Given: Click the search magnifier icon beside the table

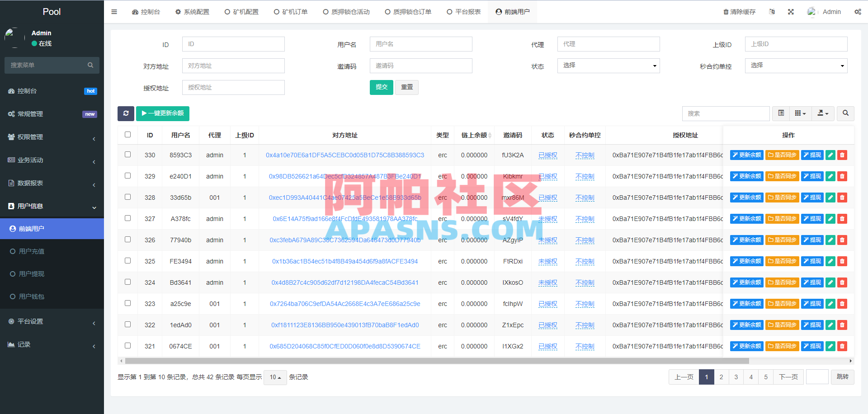Looking at the screenshot, I should [x=845, y=113].
